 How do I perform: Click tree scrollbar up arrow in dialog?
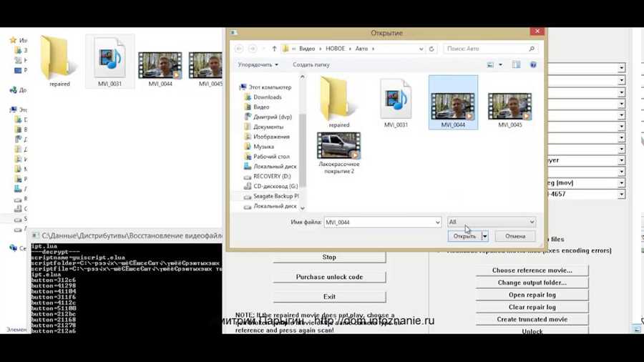point(303,77)
